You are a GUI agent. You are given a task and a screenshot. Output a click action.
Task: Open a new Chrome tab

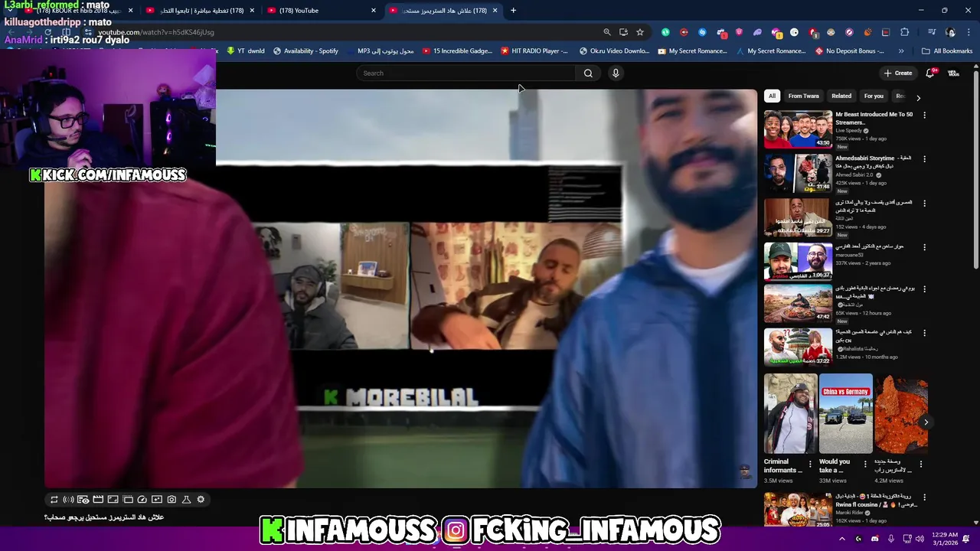(x=514, y=11)
